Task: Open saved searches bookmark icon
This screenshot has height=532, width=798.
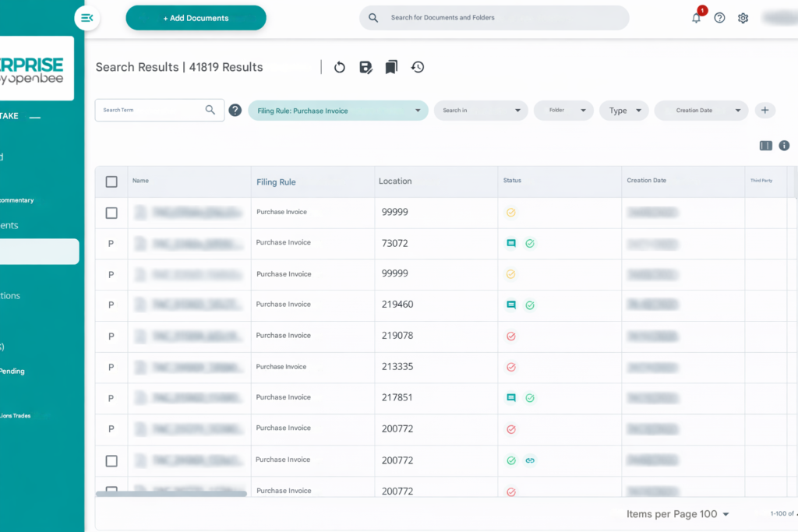Action: point(391,67)
